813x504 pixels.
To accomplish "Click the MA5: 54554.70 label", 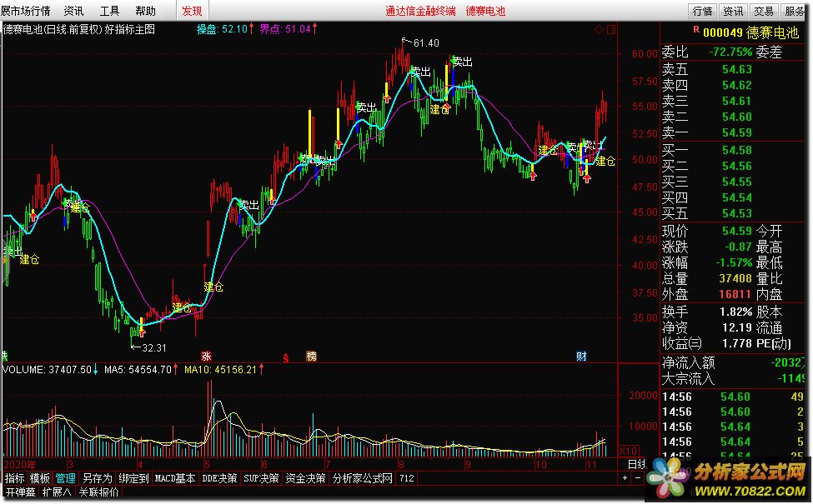I will click(x=141, y=370).
